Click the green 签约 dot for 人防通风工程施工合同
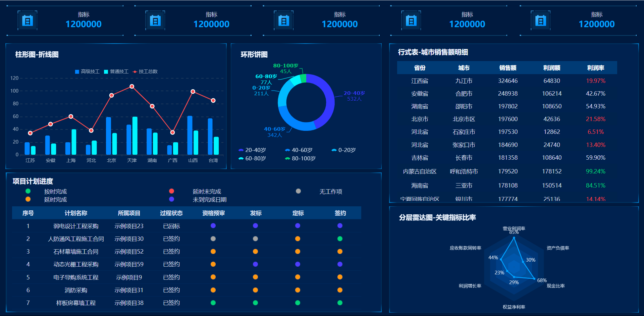Viewport: 644px width, 316px height. tap(340, 239)
